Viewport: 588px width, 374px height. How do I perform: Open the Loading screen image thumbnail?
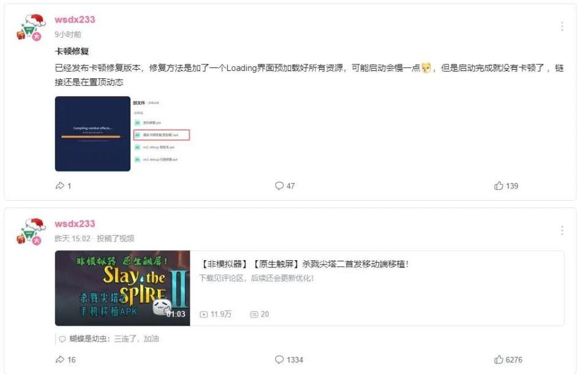[92, 134]
